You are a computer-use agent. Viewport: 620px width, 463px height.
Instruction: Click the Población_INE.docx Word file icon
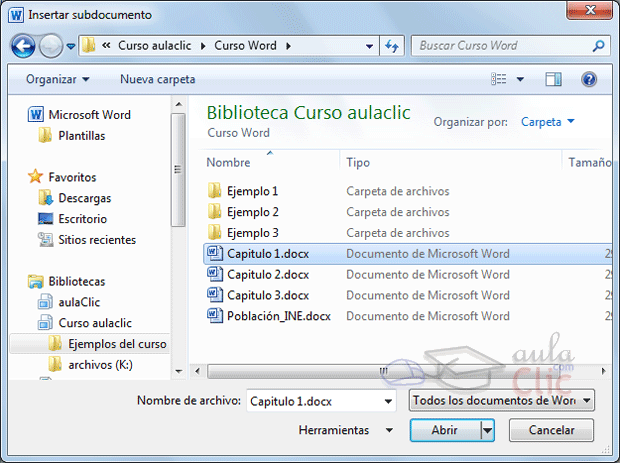(x=215, y=316)
